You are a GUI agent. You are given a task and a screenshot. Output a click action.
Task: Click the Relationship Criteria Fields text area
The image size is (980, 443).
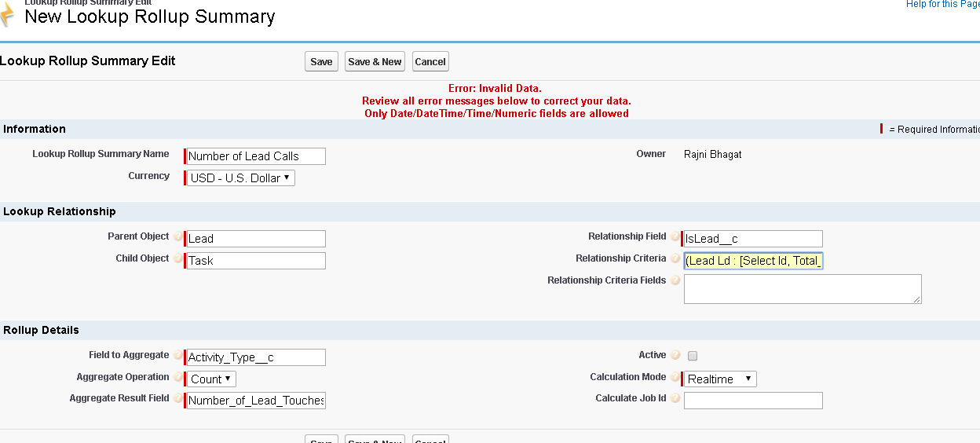pyautogui.click(x=803, y=289)
